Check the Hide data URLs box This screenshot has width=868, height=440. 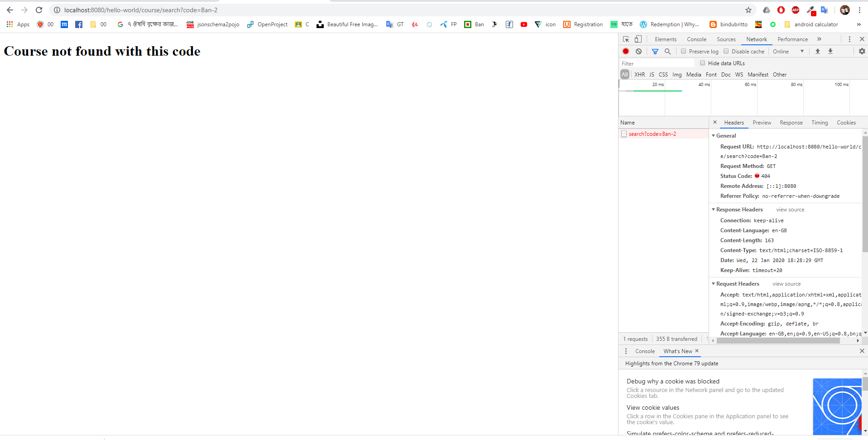click(702, 63)
